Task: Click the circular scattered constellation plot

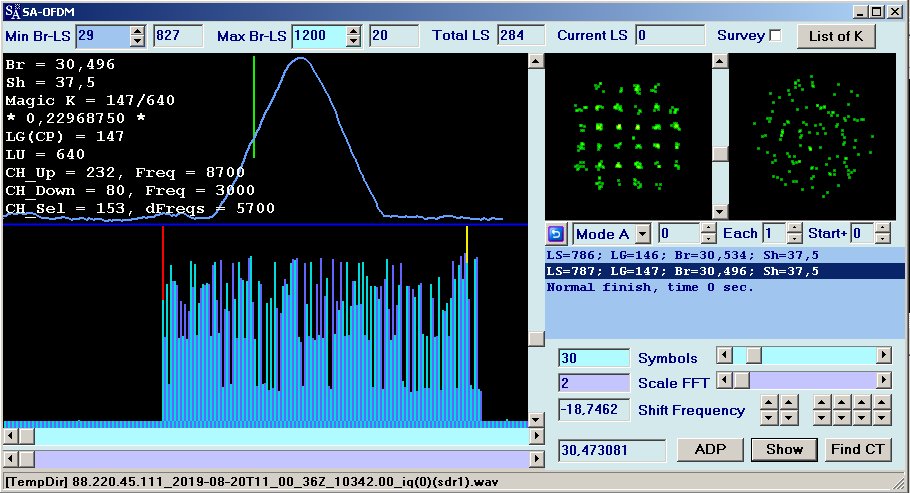Action: pyautogui.click(x=812, y=136)
